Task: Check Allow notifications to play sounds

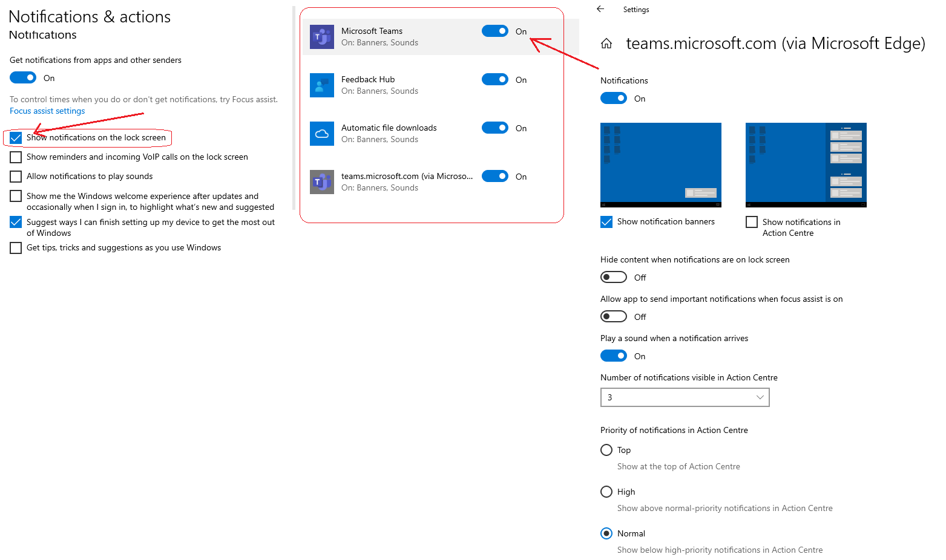Action: (x=16, y=177)
